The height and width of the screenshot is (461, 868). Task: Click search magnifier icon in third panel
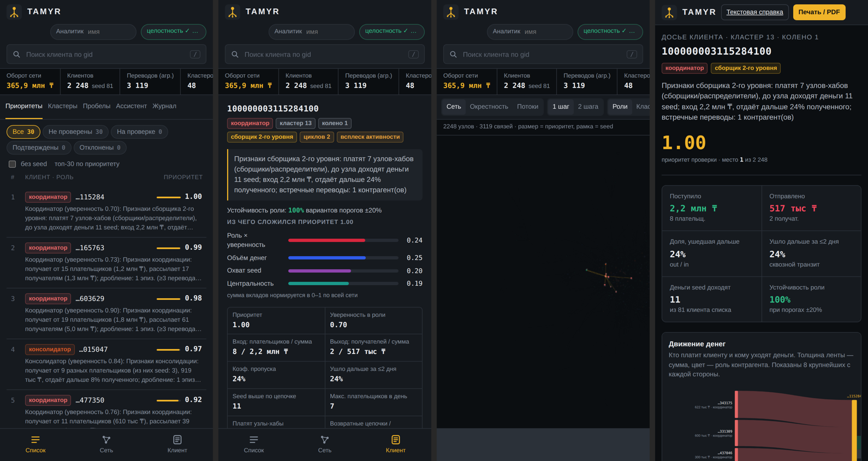click(453, 55)
